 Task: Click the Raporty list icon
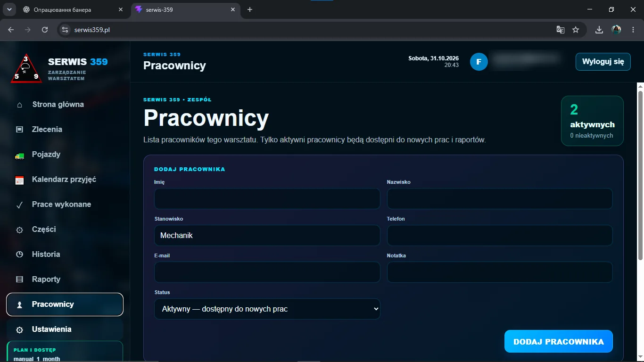click(19, 280)
